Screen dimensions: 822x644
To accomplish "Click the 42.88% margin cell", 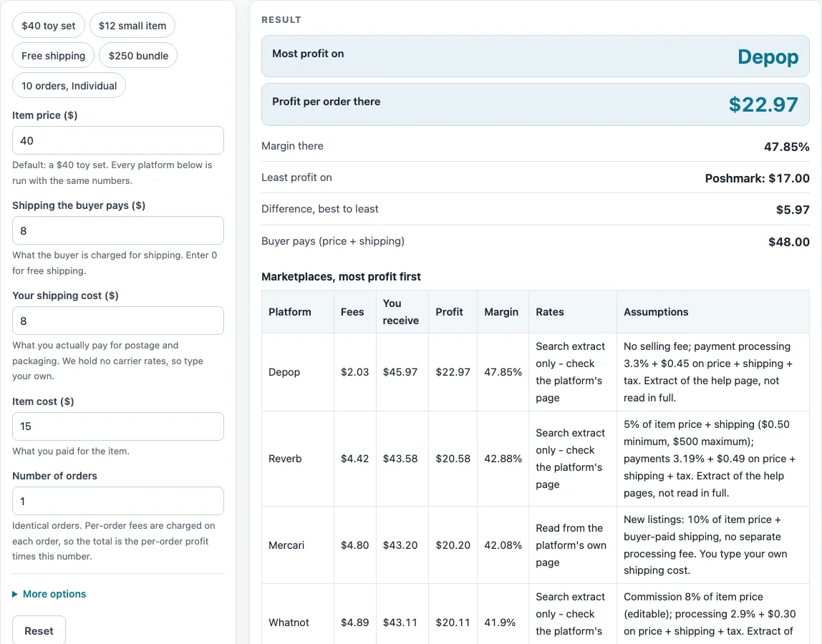I will coord(503,459).
